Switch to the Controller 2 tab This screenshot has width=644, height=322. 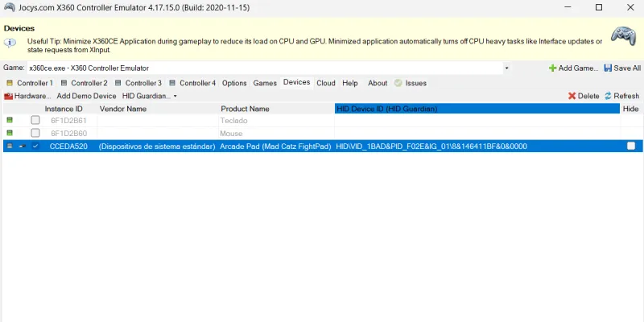click(84, 83)
